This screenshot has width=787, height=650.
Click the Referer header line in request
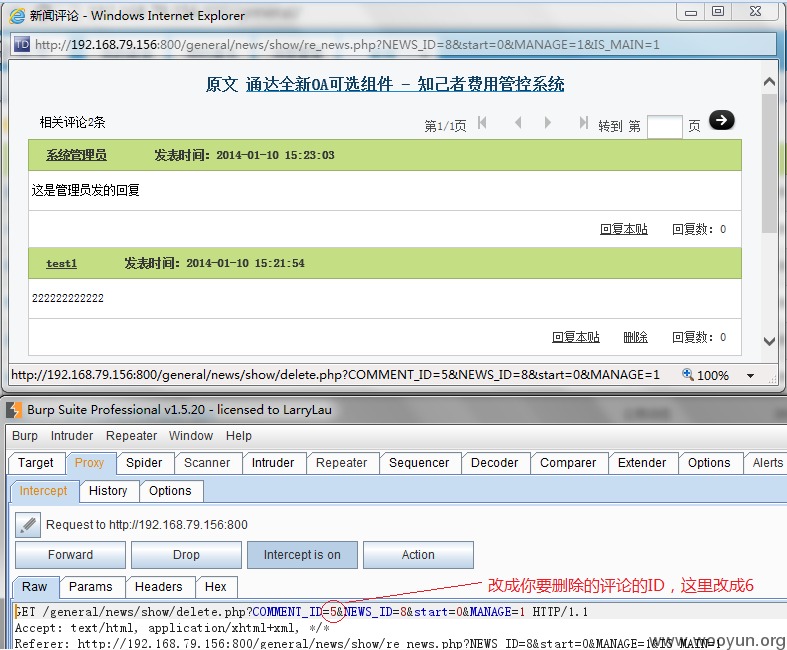366,644
